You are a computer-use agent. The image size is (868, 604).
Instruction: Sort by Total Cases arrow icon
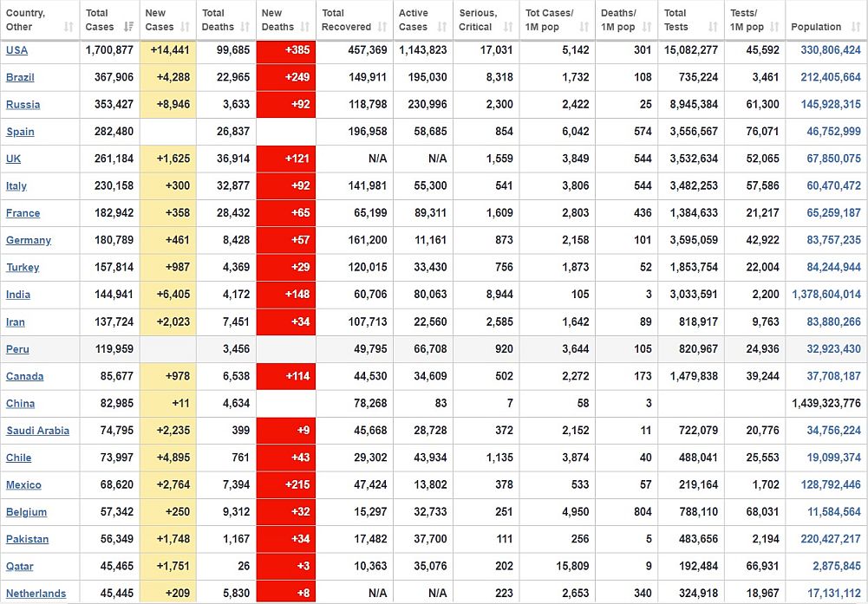(128, 27)
